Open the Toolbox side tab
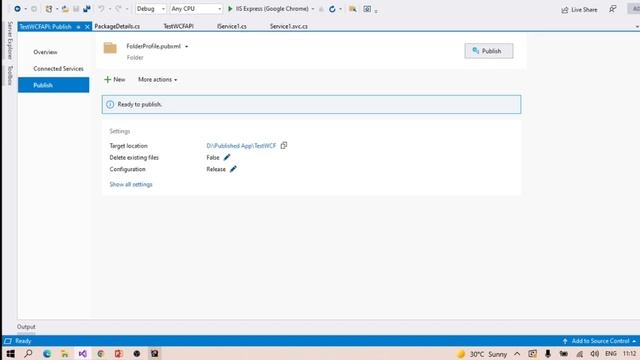The image size is (640, 360). (10, 76)
